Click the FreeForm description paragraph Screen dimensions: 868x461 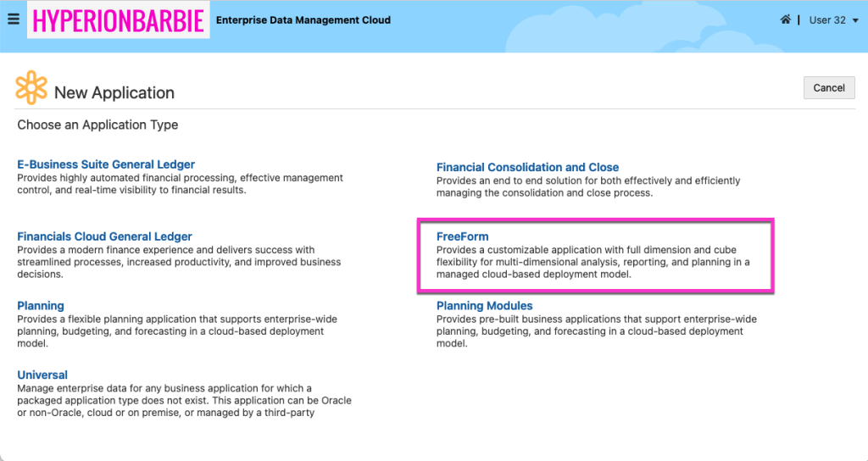tap(593, 262)
